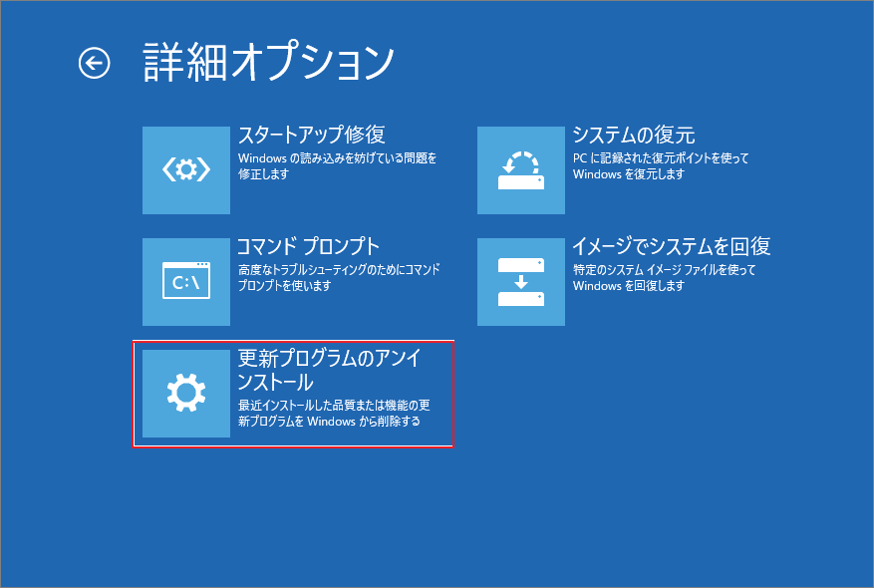Viewport: 874px width, 588px height.
Task: Click the Startup Repair description text
Action: tap(329, 165)
